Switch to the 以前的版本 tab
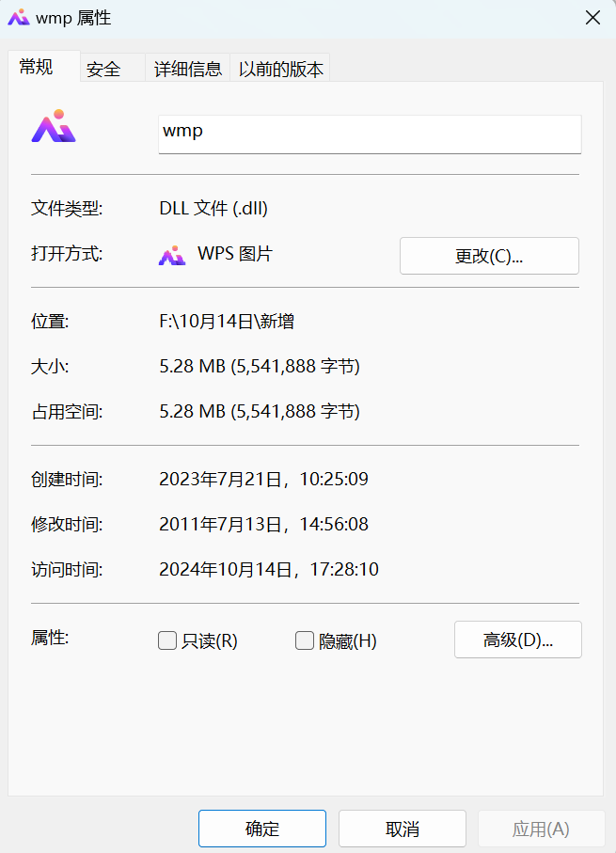Viewport: 616px width, 853px height. click(x=283, y=68)
